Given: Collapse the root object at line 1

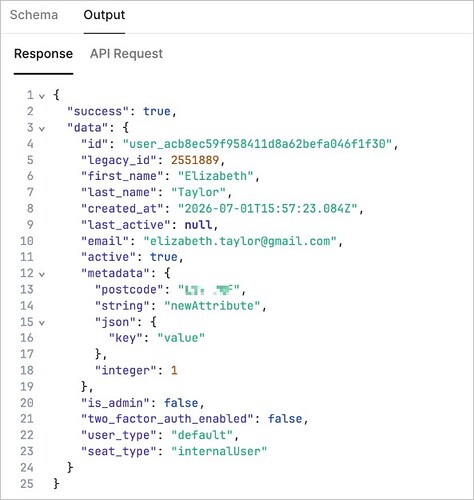Looking at the screenshot, I should coord(42,96).
